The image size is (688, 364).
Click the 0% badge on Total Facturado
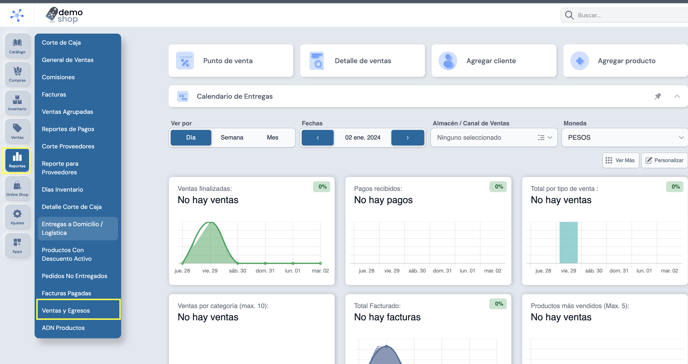[x=498, y=304]
